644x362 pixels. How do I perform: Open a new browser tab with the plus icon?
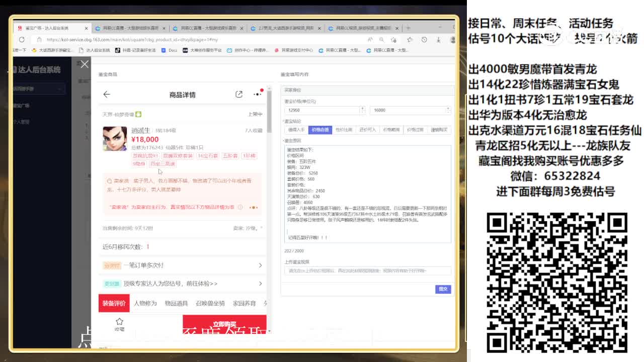[408, 28]
